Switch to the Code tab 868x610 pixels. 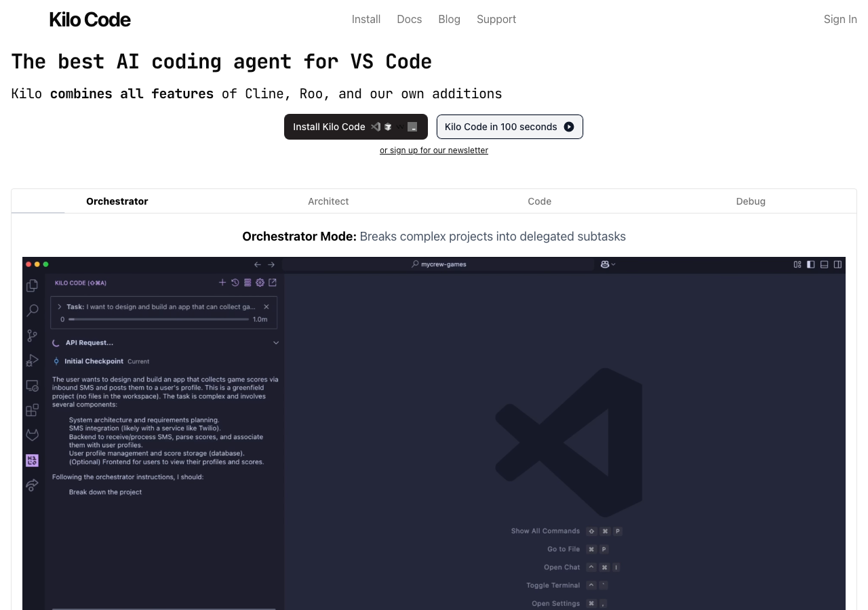[x=540, y=201]
